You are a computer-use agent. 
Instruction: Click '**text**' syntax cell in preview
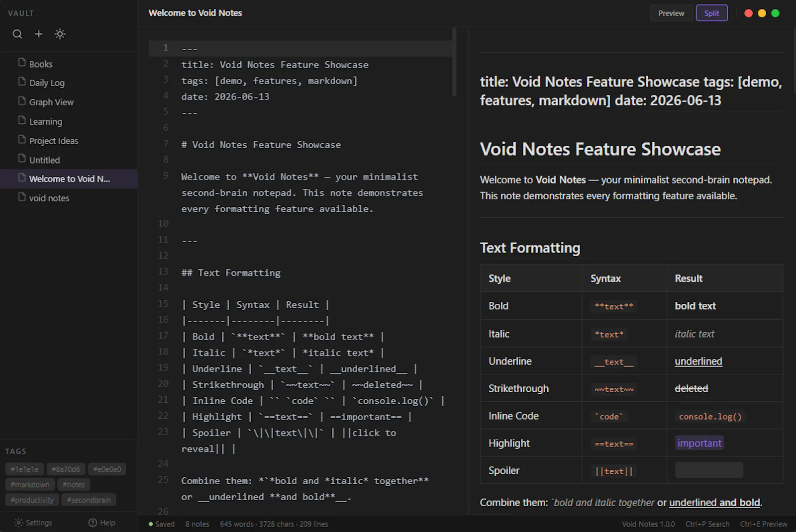point(614,306)
